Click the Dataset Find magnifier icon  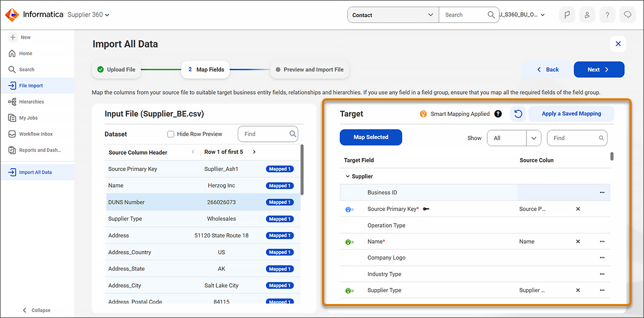292,134
